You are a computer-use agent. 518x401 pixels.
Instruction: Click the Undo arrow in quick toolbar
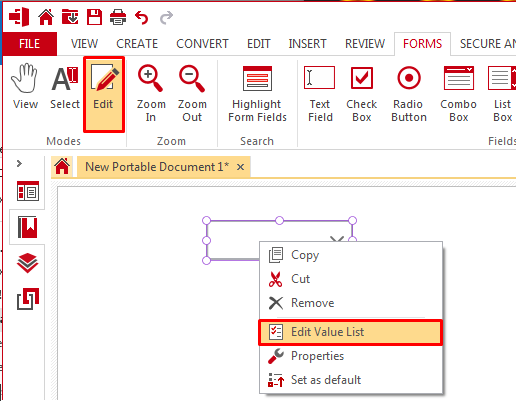(x=142, y=17)
